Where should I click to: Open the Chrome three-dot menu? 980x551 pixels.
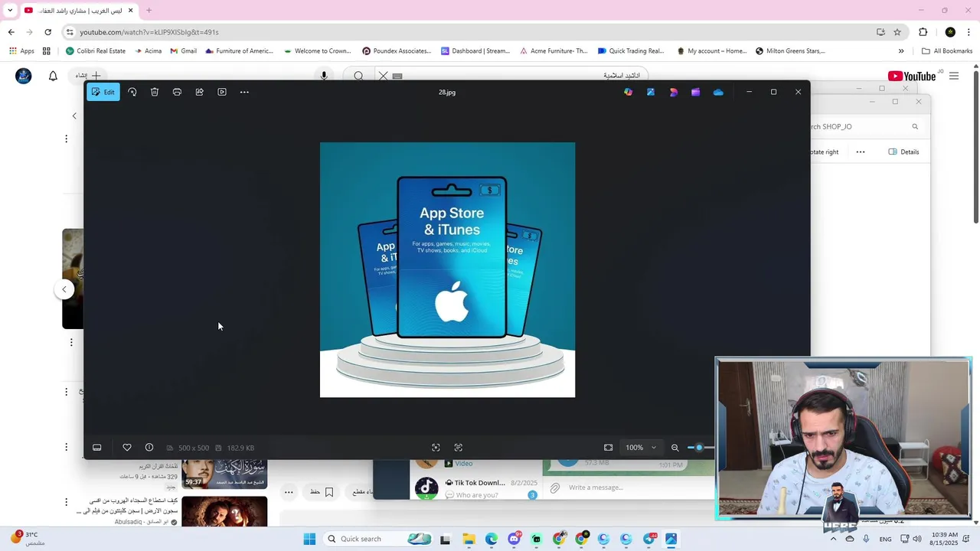[x=969, y=32]
